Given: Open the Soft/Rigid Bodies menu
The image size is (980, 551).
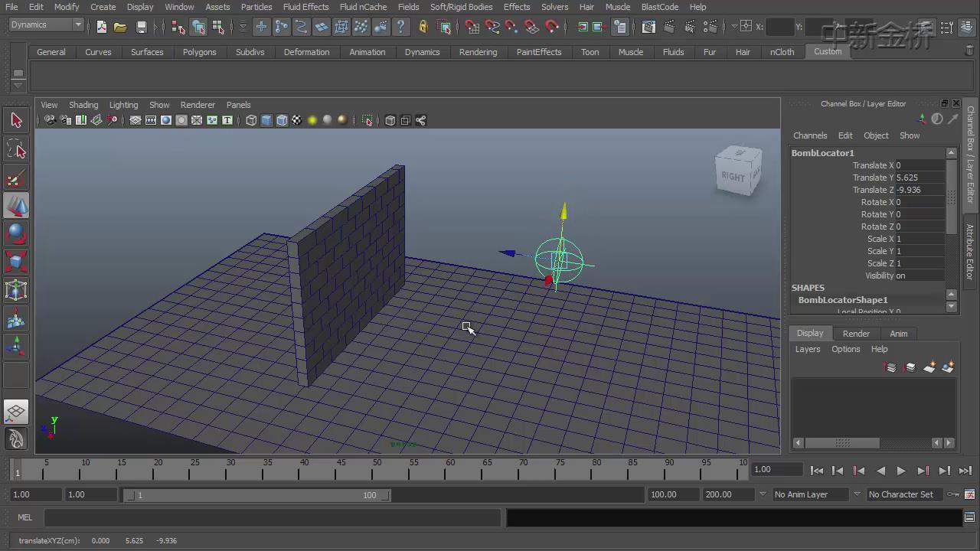Looking at the screenshot, I should click(461, 7).
